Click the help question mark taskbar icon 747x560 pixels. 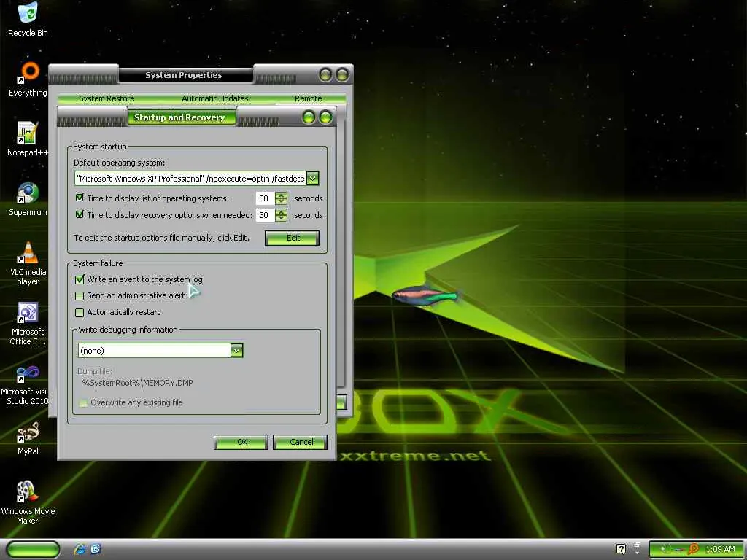(x=621, y=550)
